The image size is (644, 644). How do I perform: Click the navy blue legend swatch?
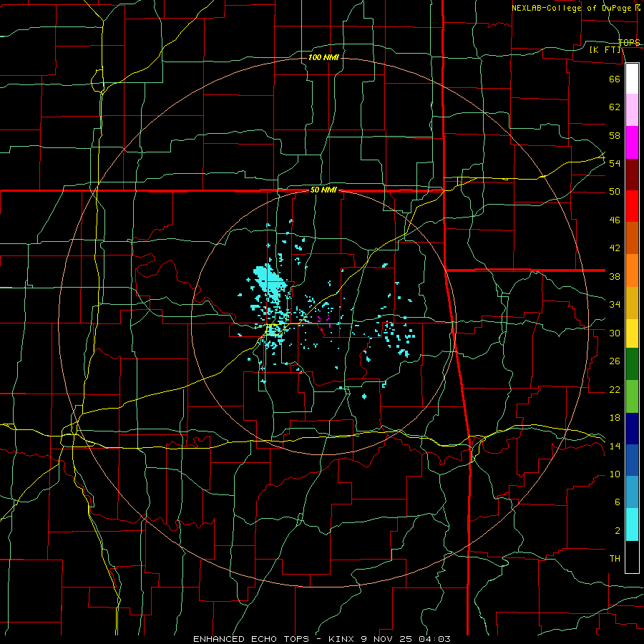coord(632,429)
